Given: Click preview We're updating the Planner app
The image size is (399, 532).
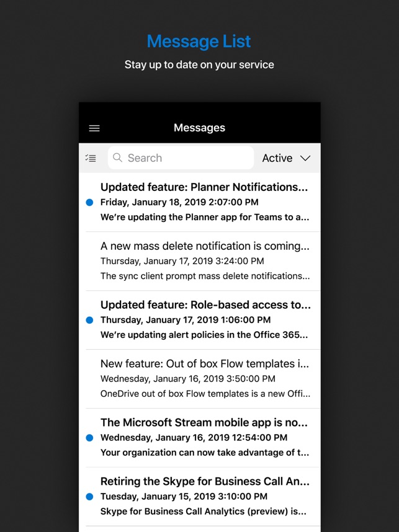Looking at the screenshot, I should [205, 217].
